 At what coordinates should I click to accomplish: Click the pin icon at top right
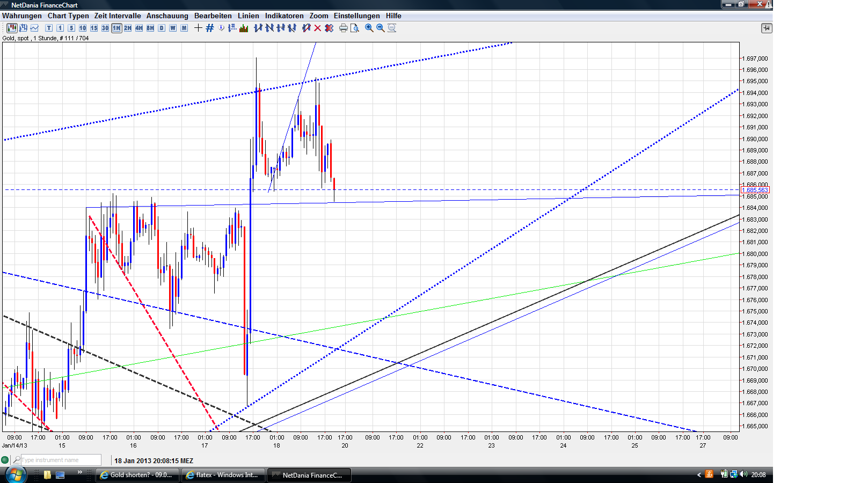coord(767,28)
